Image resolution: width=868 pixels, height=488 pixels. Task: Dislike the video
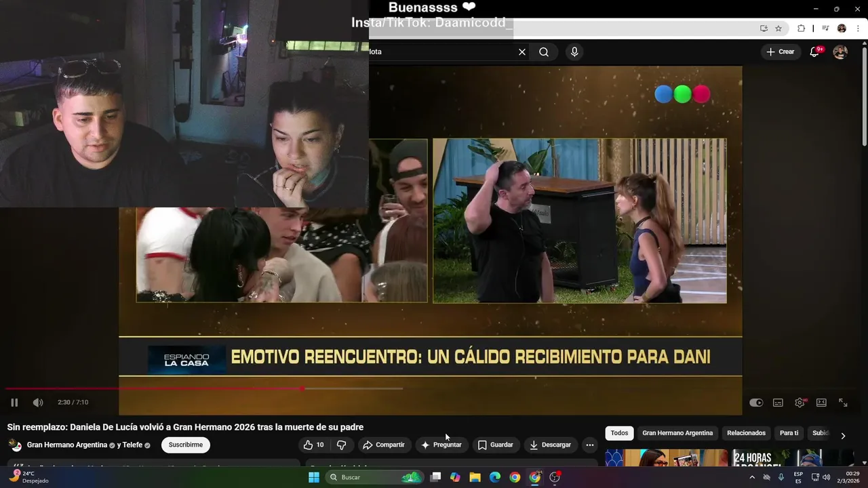point(342,445)
